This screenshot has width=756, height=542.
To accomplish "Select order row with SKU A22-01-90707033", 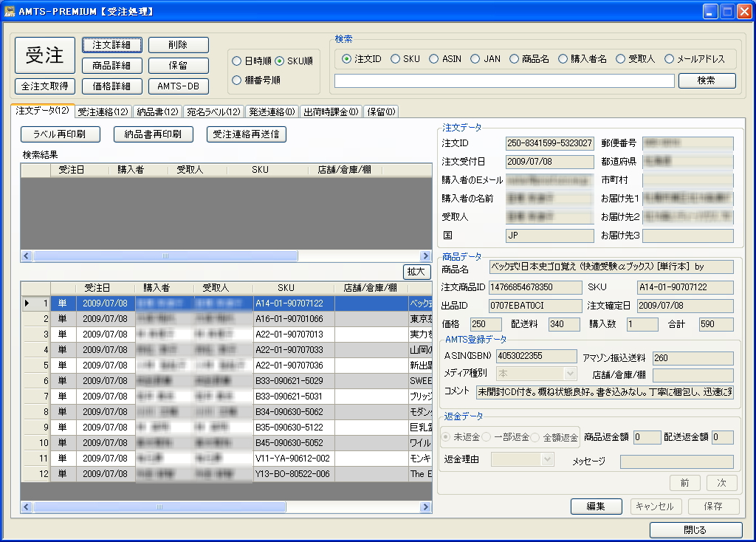I will click(227, 349).
